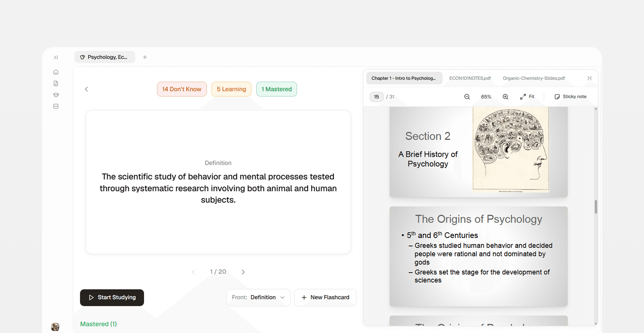Screen dimensions: 644x333
Task: Click the Mastered (1) section heading
Action: [99, 324]
